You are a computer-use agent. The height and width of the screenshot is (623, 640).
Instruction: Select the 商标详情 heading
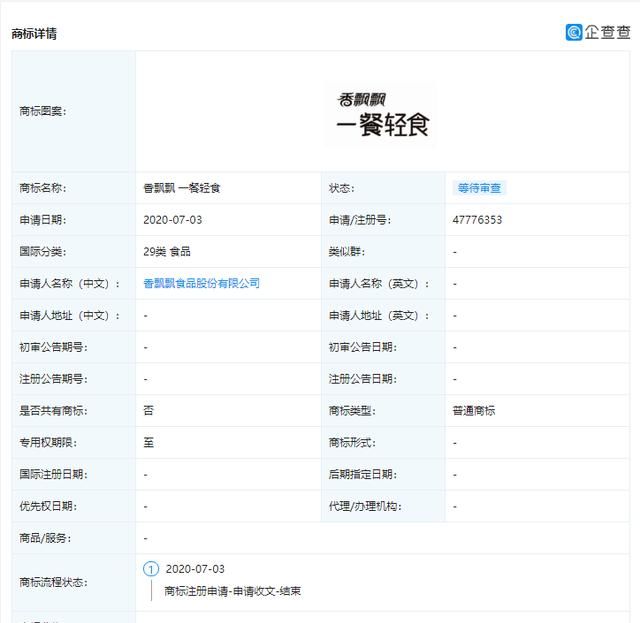[34, 33]
